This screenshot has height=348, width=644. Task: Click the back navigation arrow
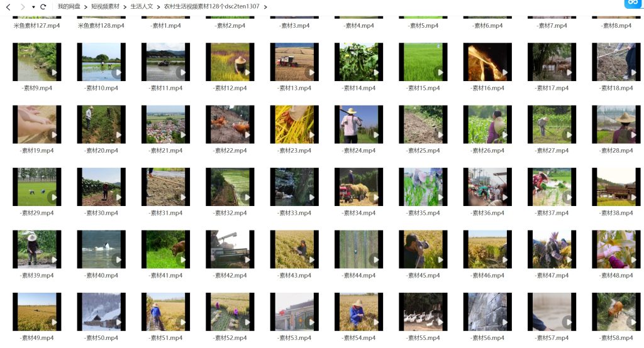[x=8, y=7]
